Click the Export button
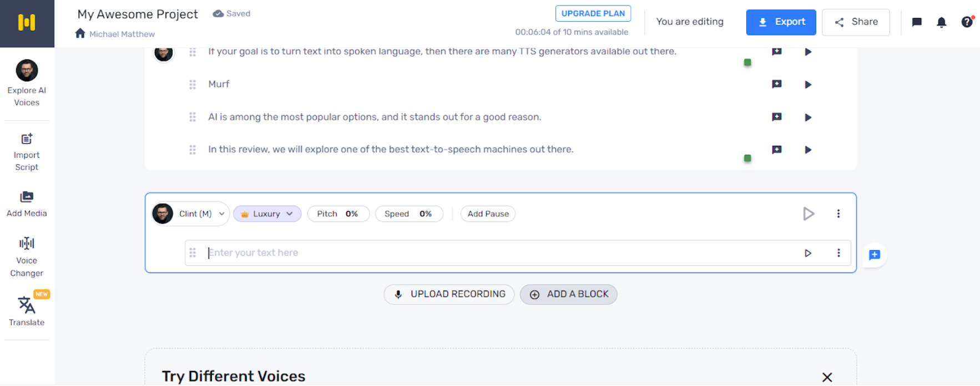This screenshot has width=980, height=386. pos(781,22)
